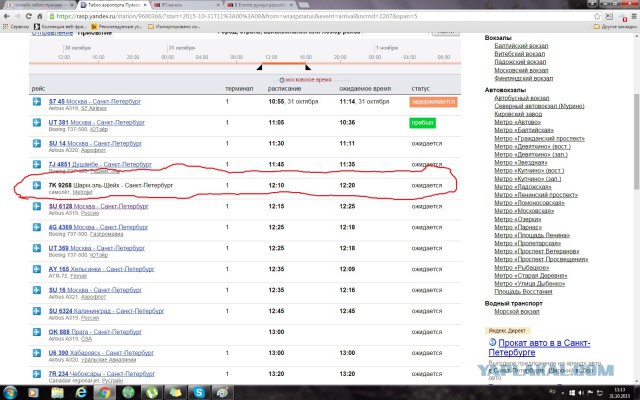This screenshot has width=640, height=400.
Task: Click the S7 45 flight airline icon
Action: [38, 102]
